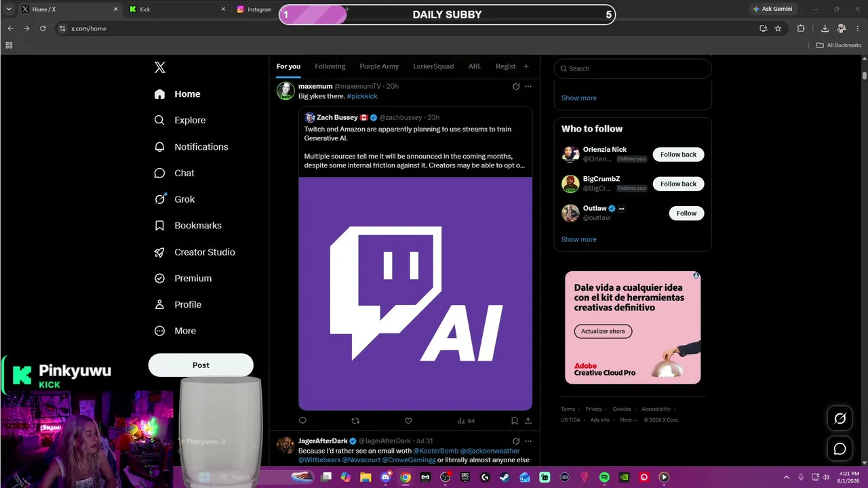Expand More links in the footer
This screenshot has height=488, width=868.
[x=628, y=420]
